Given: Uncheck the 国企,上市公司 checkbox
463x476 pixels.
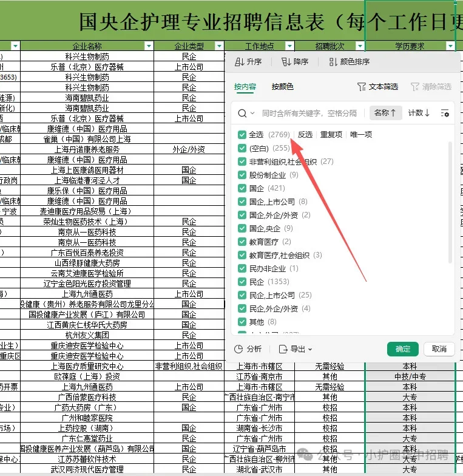Looking at the screenshot, I should [242, 202].
